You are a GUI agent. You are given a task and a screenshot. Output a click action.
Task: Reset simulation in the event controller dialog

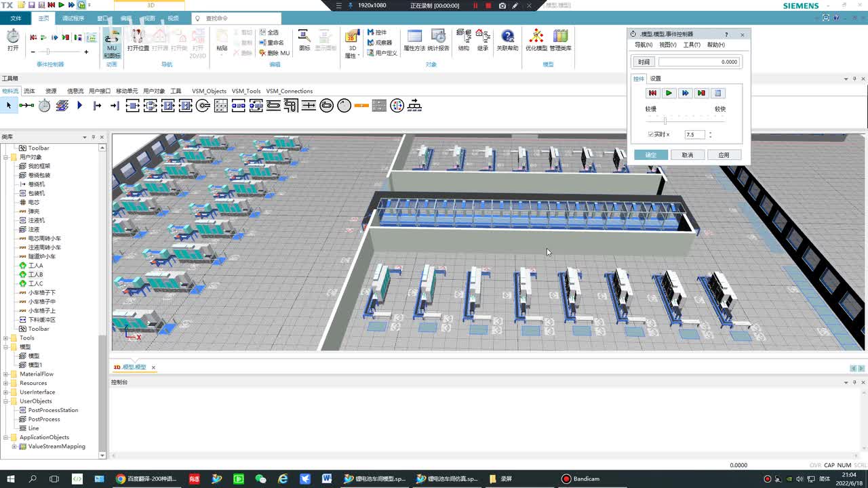pyautogui.click(x=652, y=93)
